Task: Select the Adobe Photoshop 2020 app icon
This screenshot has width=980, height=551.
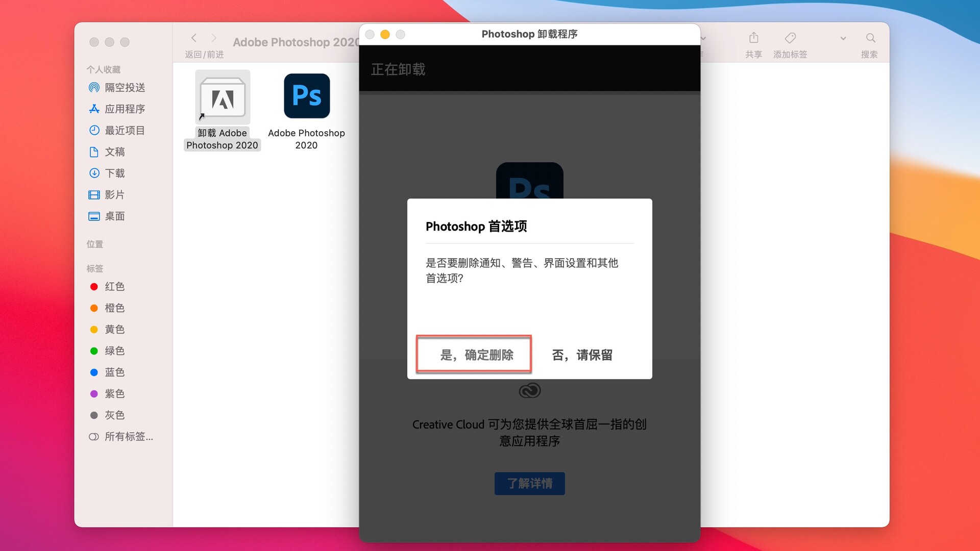Action: (x=306, y=96)
